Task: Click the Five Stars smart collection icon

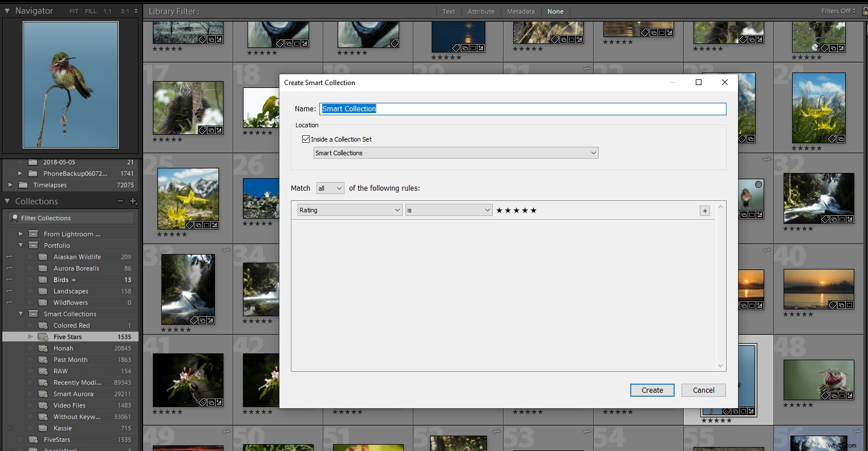Action: tap(42, 336)
